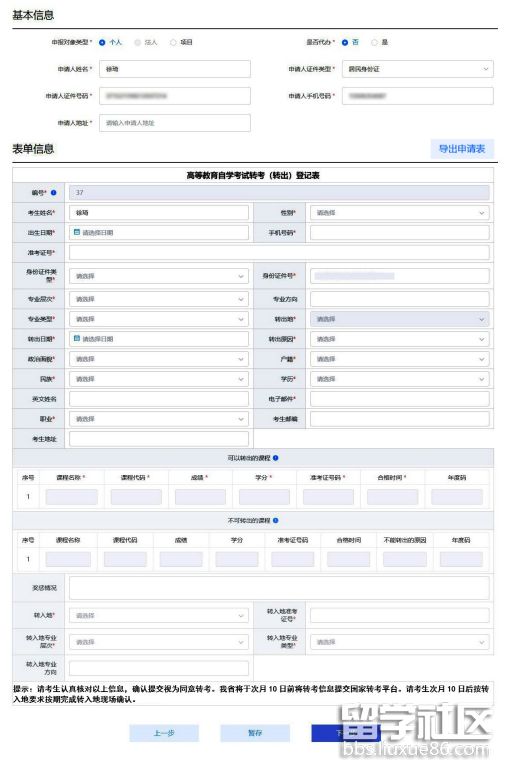This screenshot has height=771, width=506.
Task: Click 课程代码 cell in 可以转出的课程 row 1
Action: point(136,497)
